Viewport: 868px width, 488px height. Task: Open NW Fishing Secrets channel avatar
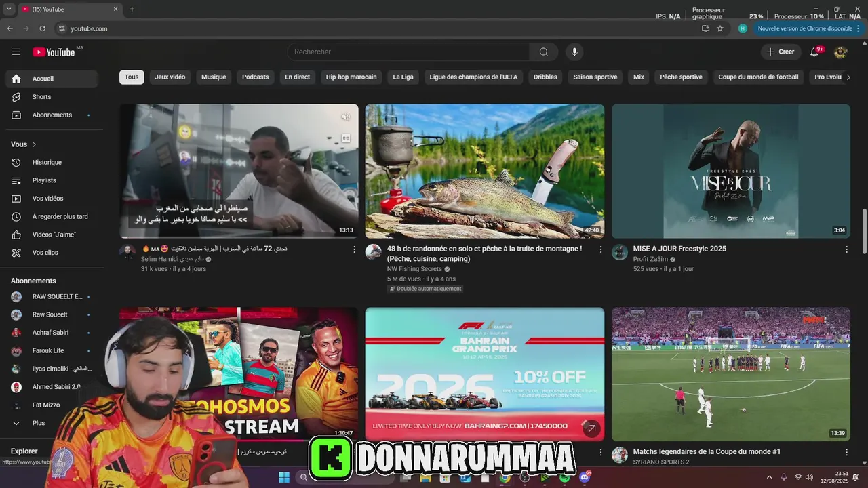(x=374, y=252)
